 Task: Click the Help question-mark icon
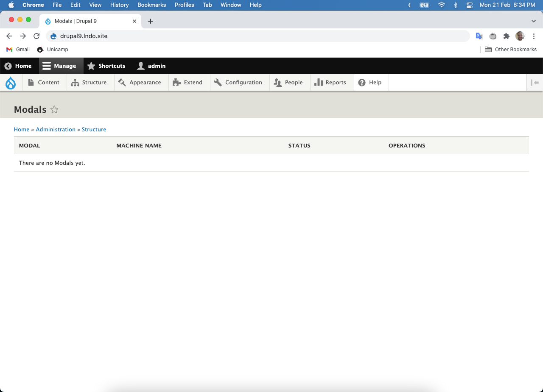pos(362,82)
